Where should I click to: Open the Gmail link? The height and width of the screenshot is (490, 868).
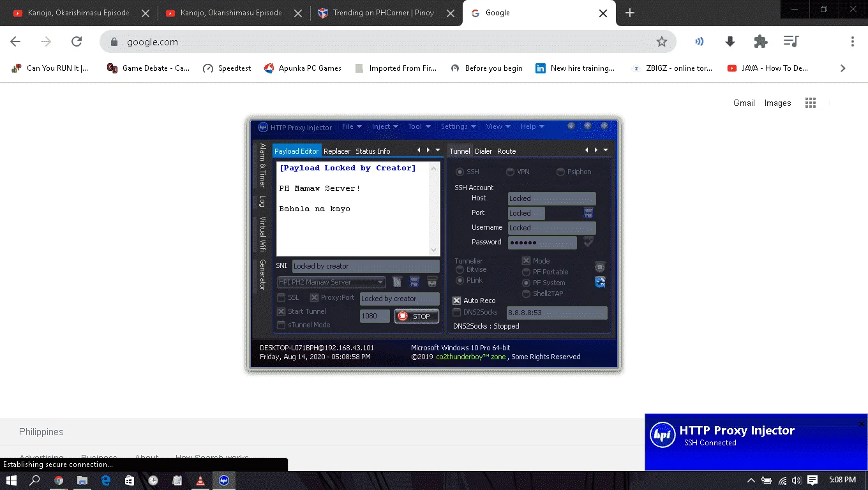744,103
